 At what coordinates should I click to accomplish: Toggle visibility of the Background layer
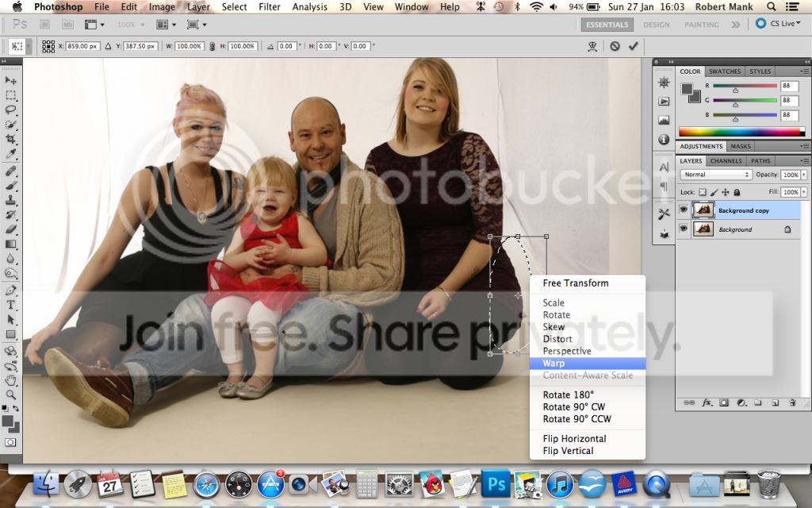coord(684,229)
